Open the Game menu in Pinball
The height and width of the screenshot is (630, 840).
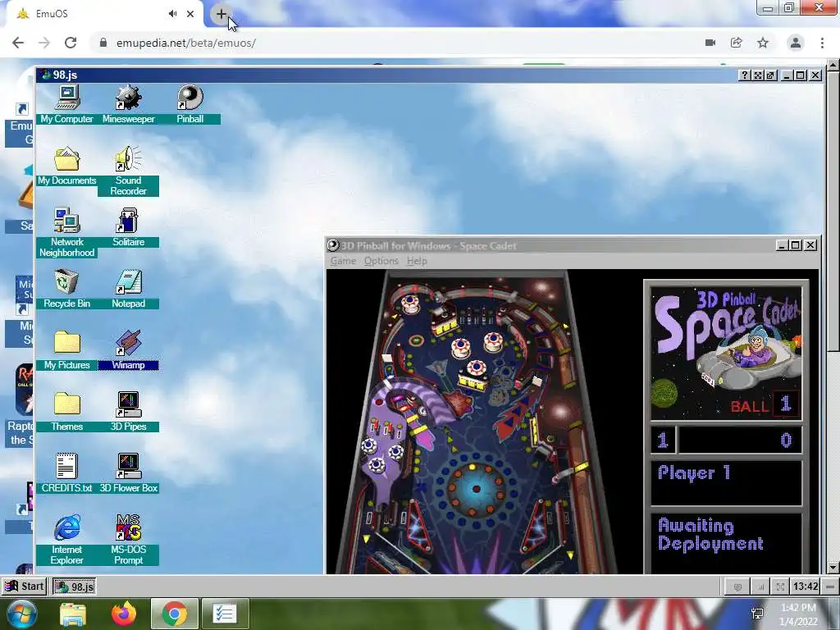coord(343,261)
